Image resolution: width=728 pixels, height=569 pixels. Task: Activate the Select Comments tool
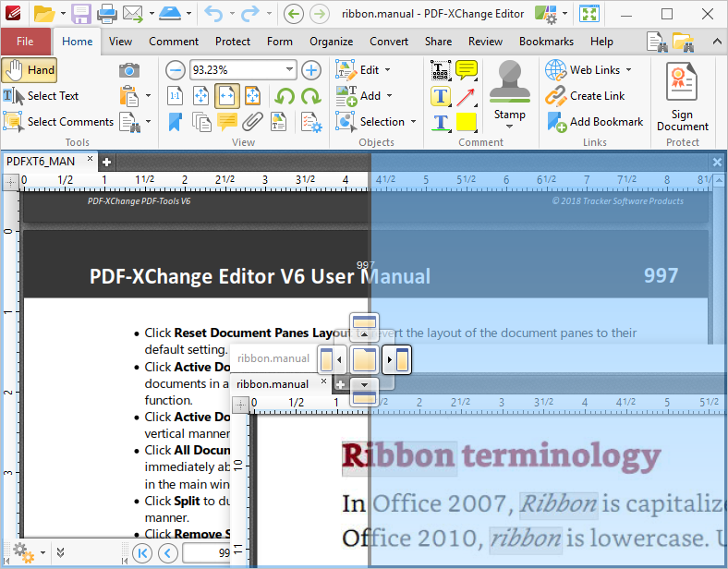point(58,122)
